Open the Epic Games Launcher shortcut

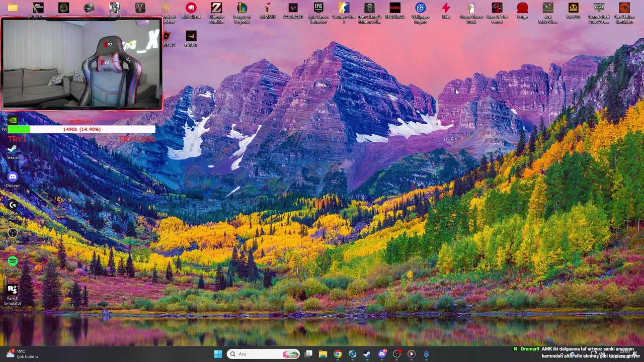point(318,13)
